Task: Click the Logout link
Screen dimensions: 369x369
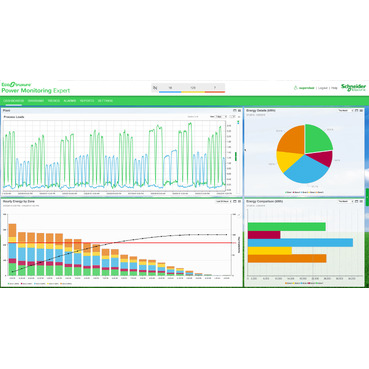Action: (323, 88)
